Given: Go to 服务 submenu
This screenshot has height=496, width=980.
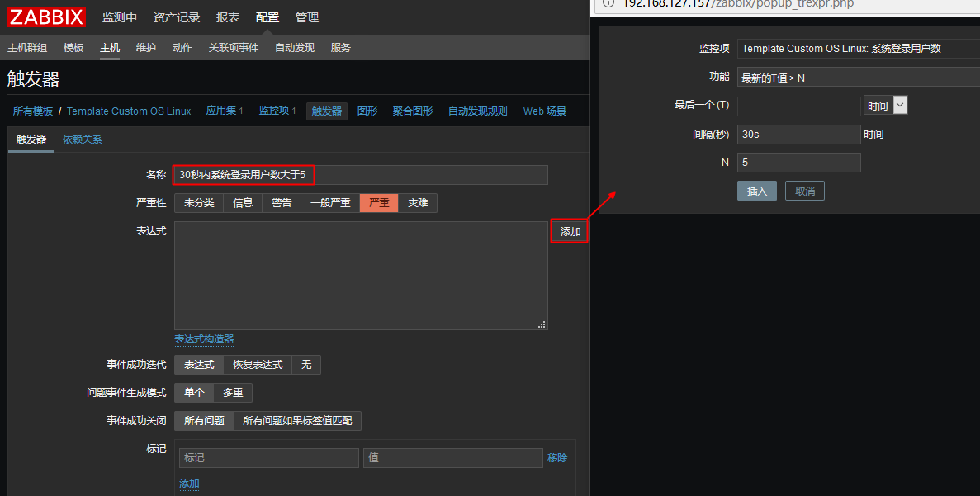Looking at the screenshot, I should point(341,48).
